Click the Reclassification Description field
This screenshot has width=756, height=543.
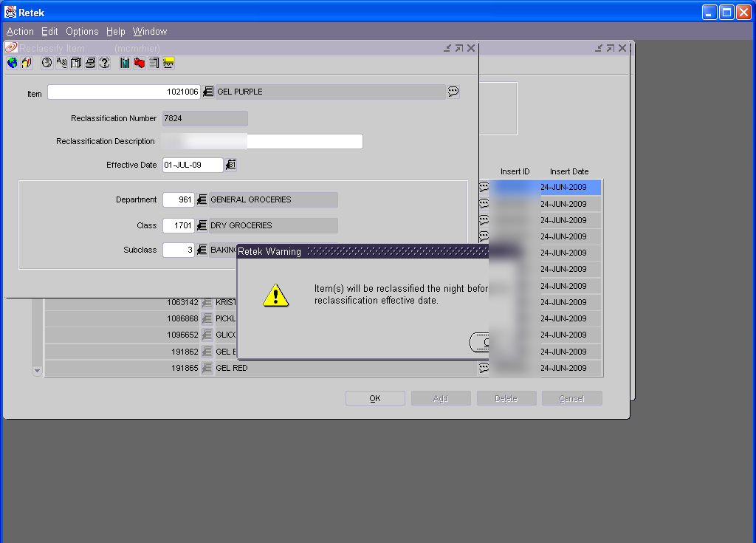262,141
